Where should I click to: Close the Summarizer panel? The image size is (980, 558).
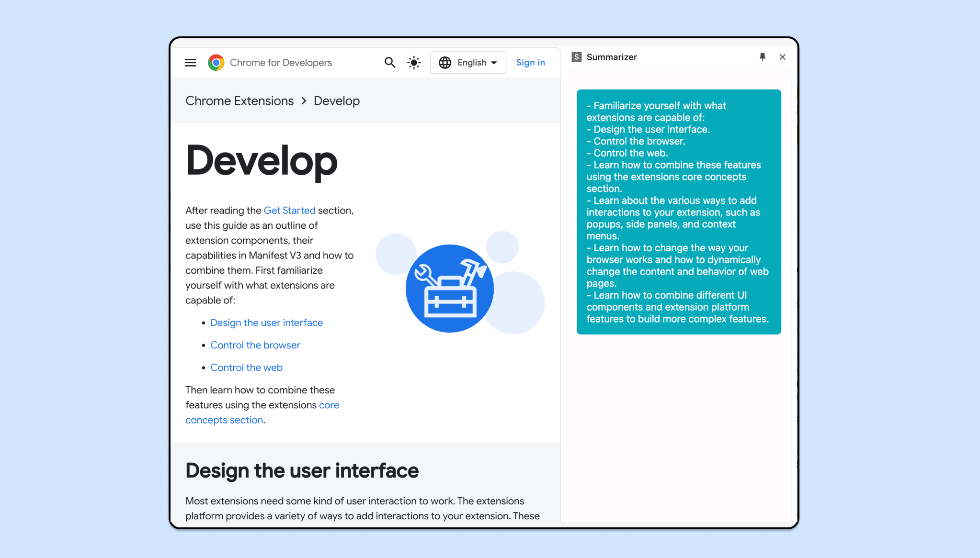click(782, 56)
